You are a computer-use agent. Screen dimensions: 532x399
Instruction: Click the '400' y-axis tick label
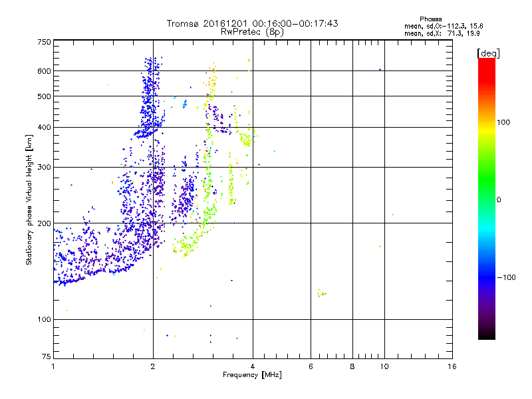click(44, 128)
